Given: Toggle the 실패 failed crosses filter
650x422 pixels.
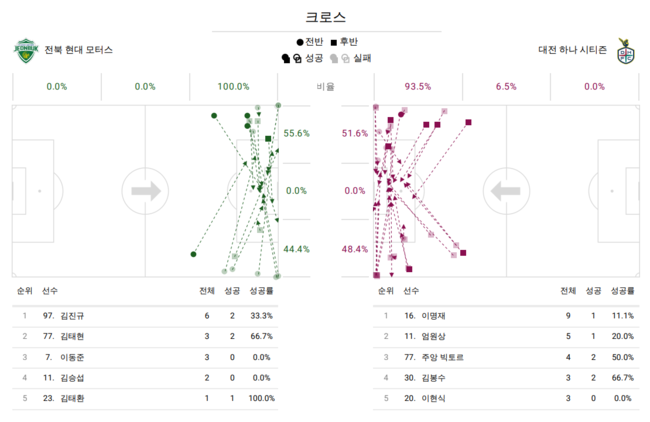Looking at the screenshot, I should point(361,58).
